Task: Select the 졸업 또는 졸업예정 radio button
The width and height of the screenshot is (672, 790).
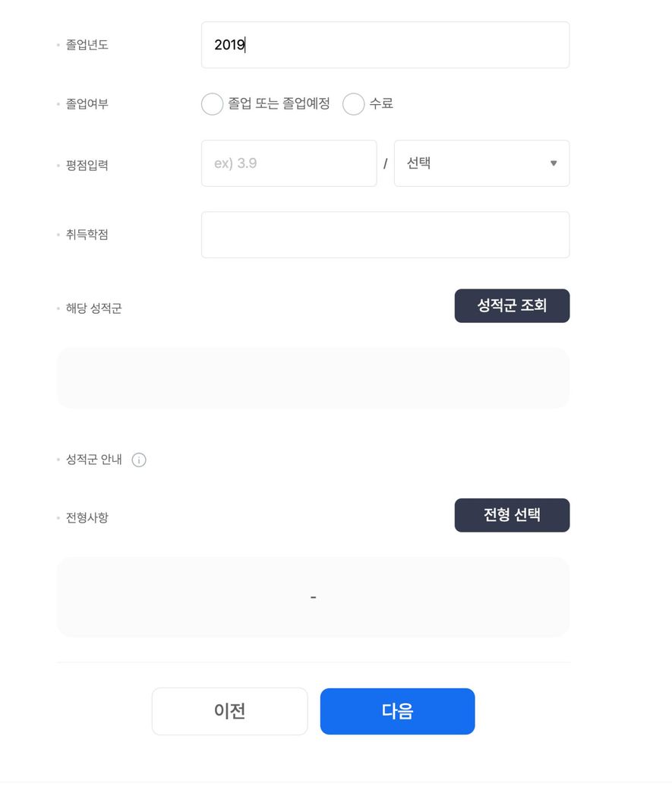Action: tap(212, 104)
